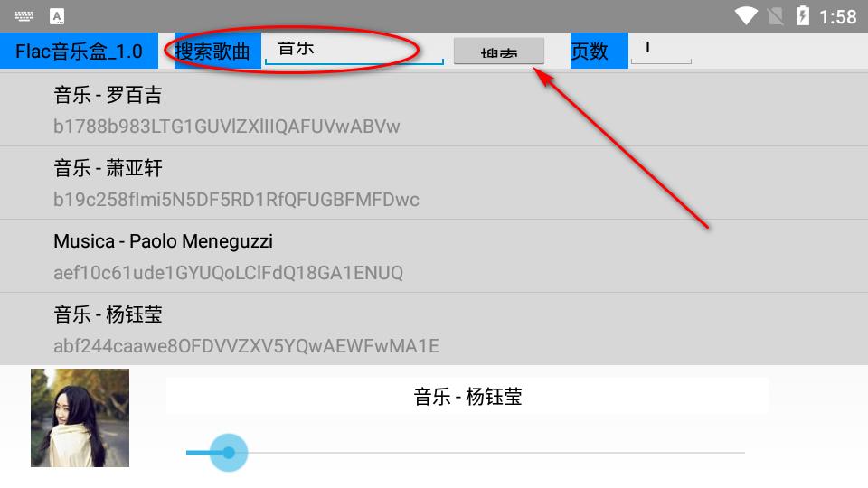This screenshot has height=488, width=868.
Task: Select song 音乐 - 罗百吉
Action: coord(434,109)
